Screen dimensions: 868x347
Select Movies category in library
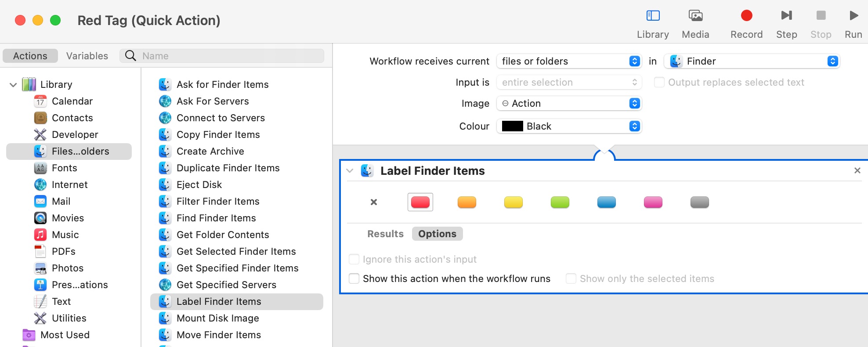[x=68, y=218]
